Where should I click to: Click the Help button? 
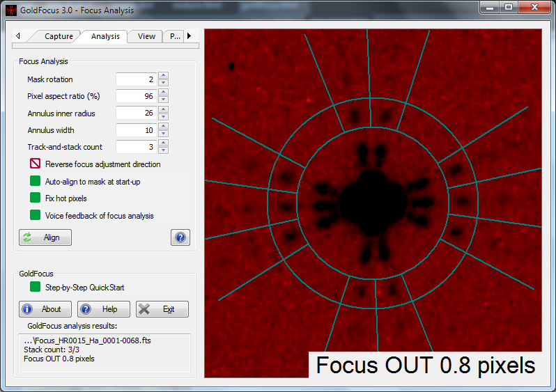pos(104,309)
